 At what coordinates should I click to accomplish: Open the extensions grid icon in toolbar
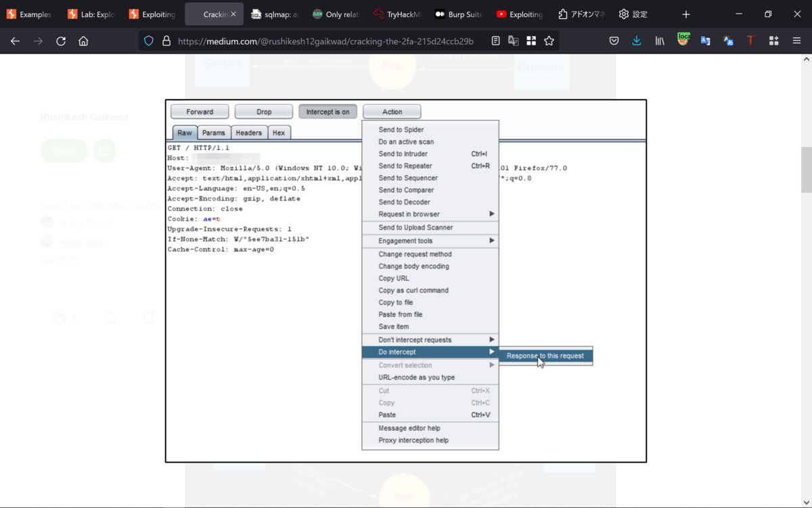click(773, 41)
